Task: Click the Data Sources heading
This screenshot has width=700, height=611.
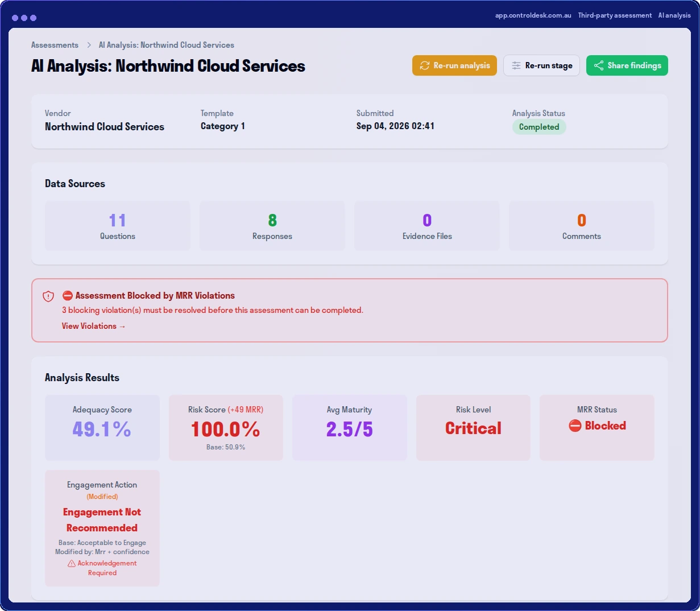Action: [75, 184]
